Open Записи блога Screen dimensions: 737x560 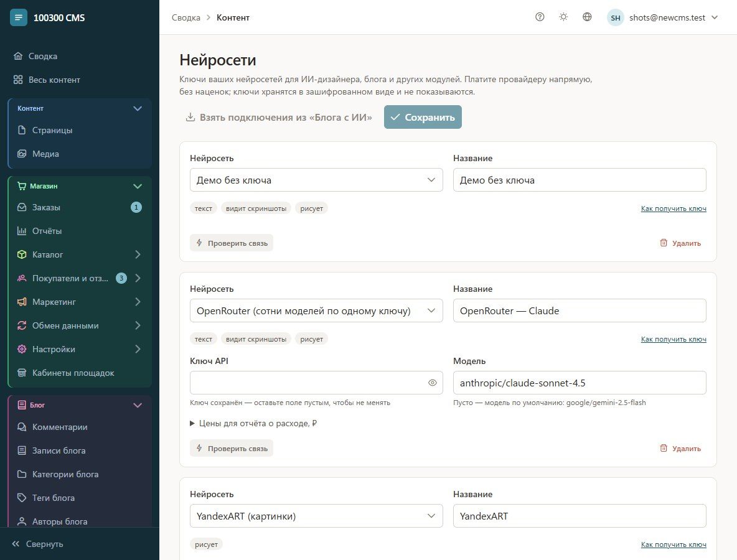(80, 450)
